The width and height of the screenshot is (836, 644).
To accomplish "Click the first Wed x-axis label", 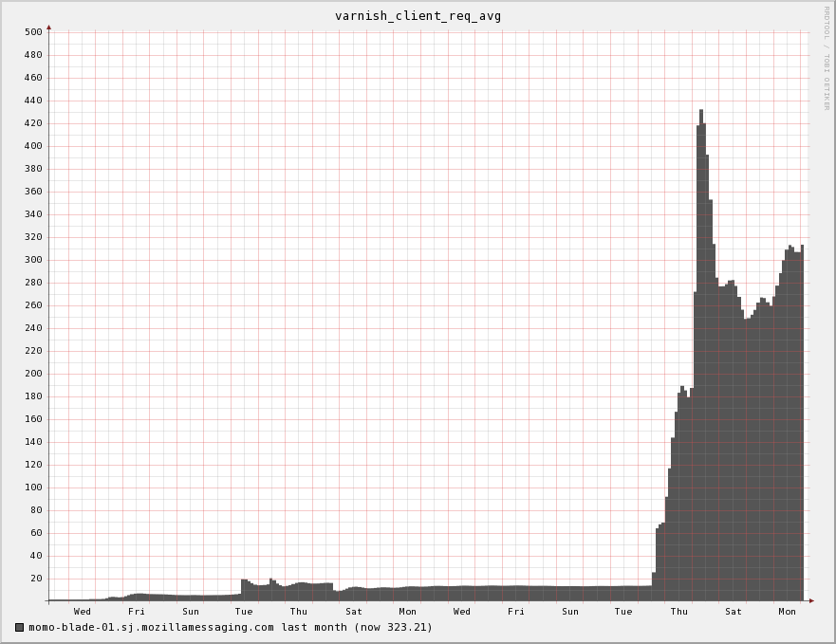I will click(x=83, y=612).
